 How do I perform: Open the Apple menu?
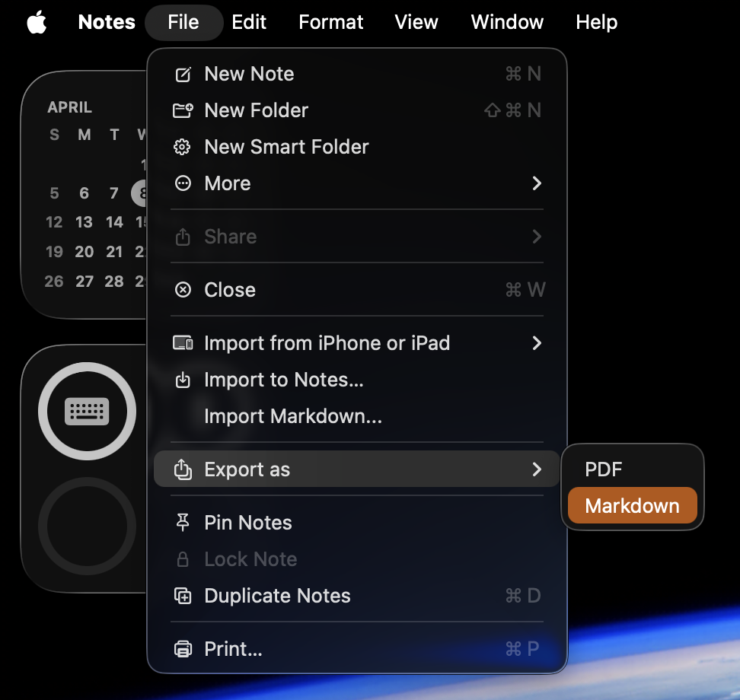point(37,23)
